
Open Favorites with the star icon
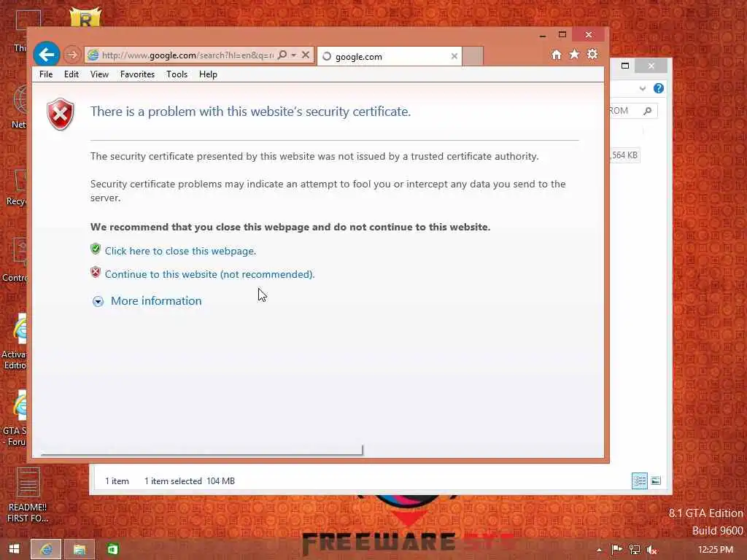click(574, 54)
